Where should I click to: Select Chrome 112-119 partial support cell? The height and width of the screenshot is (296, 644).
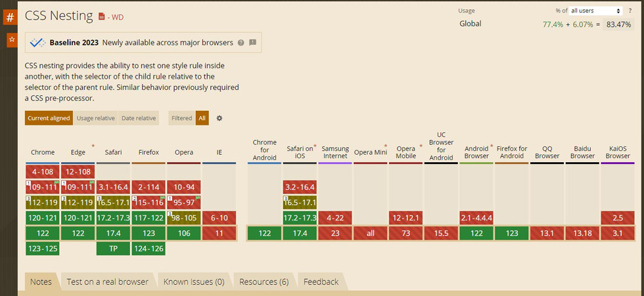(43, 203)
